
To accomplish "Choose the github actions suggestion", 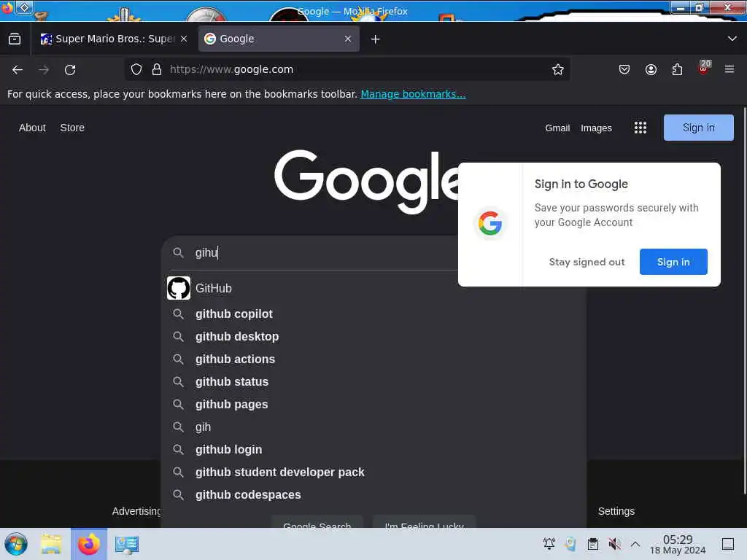I will click(374, 359).
